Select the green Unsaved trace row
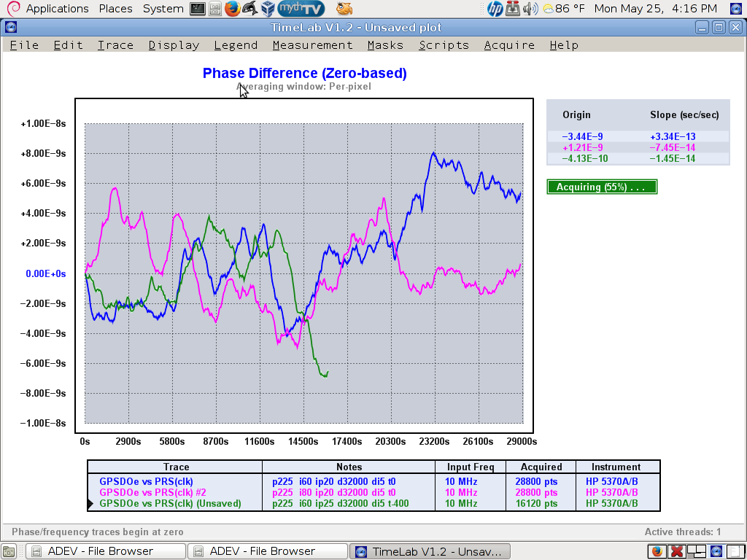This screenshot has height=560, width=747. 170,503
